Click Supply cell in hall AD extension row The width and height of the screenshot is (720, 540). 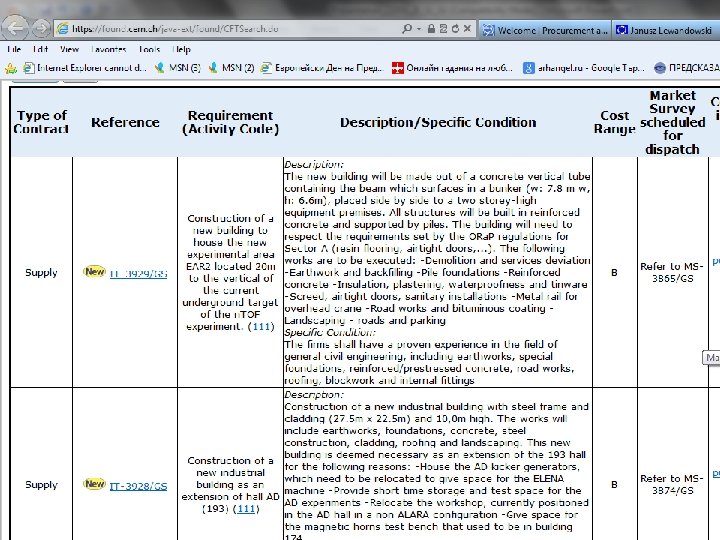click(41, 485)
